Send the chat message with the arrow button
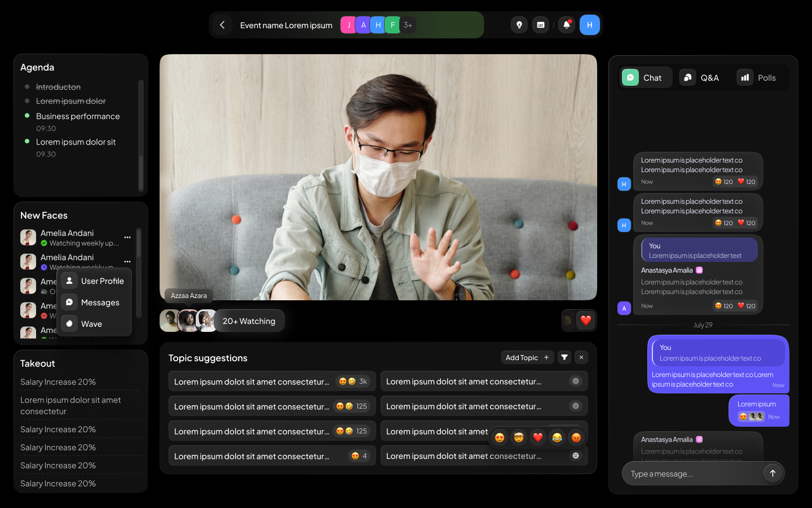Screen dimensions: 812x508 (773, 474)
